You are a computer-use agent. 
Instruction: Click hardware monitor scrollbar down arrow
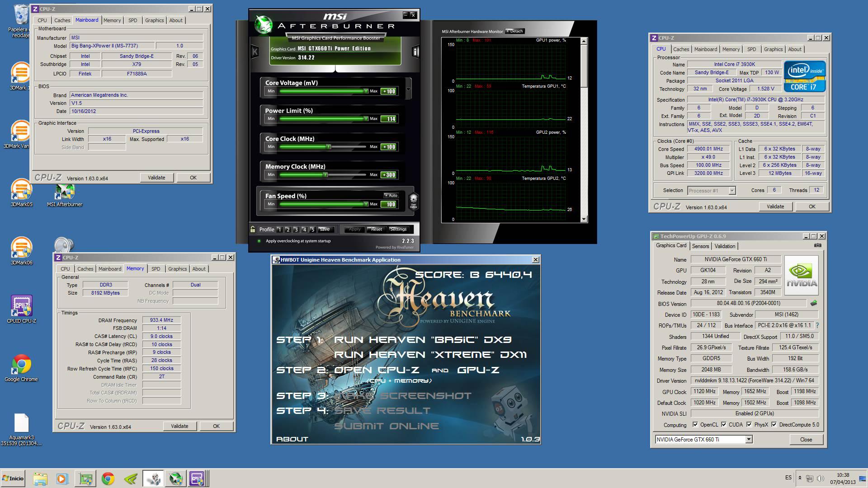pos(584,219)
